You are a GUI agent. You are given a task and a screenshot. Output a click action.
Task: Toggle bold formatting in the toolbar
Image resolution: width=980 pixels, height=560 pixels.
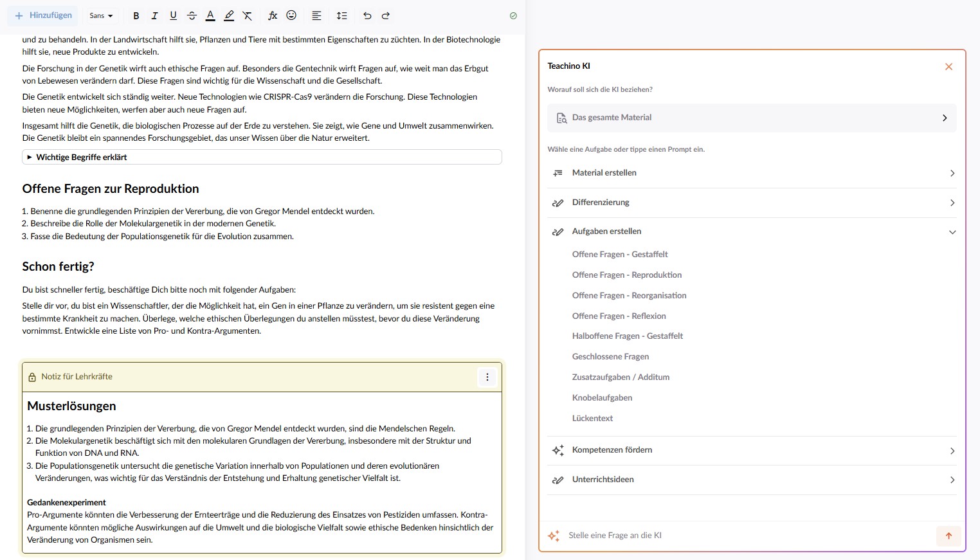pyautogui.click(x=136, y=15)
